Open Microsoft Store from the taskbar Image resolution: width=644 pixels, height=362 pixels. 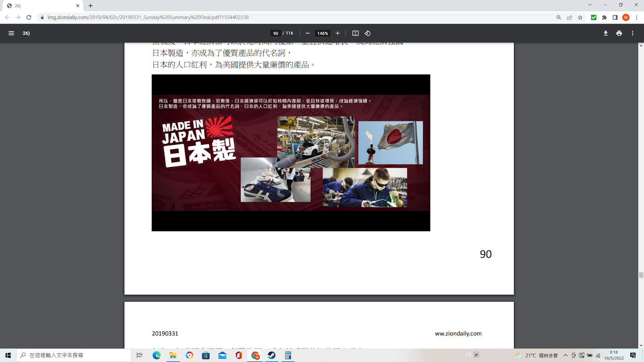pos(206,355)
